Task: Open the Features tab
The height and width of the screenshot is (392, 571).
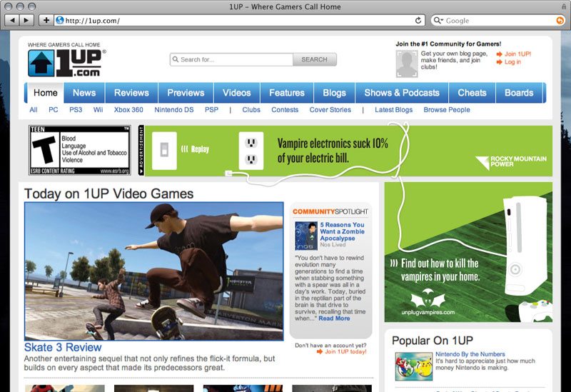Action: tap(287, 93)
